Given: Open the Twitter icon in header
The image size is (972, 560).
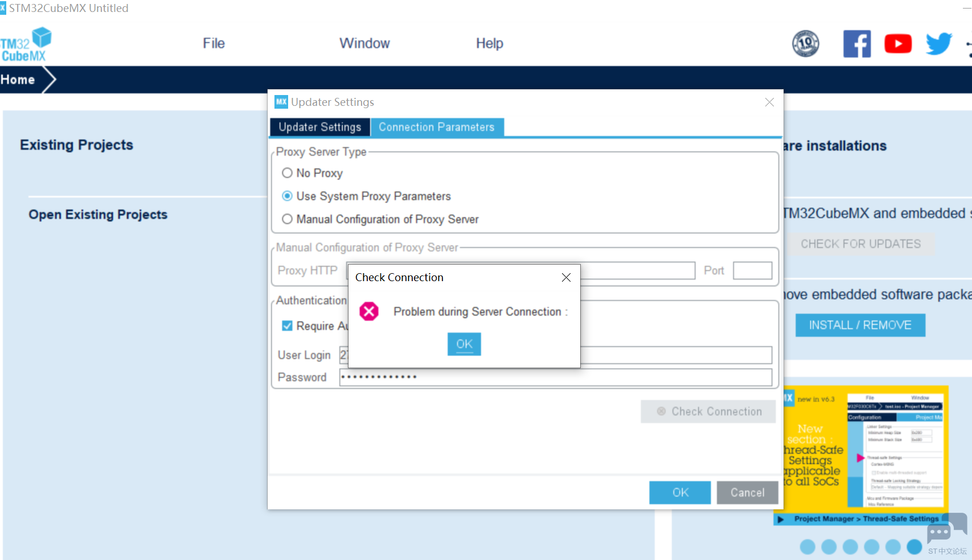Looking at the screenshot, I should click(939, 44).
